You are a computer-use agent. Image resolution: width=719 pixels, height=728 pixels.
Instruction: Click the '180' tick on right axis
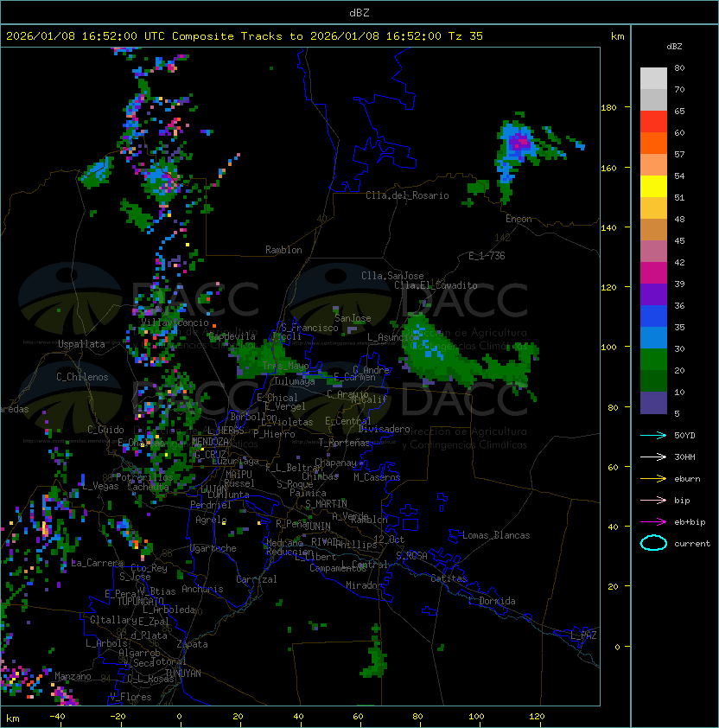(608, 108)
